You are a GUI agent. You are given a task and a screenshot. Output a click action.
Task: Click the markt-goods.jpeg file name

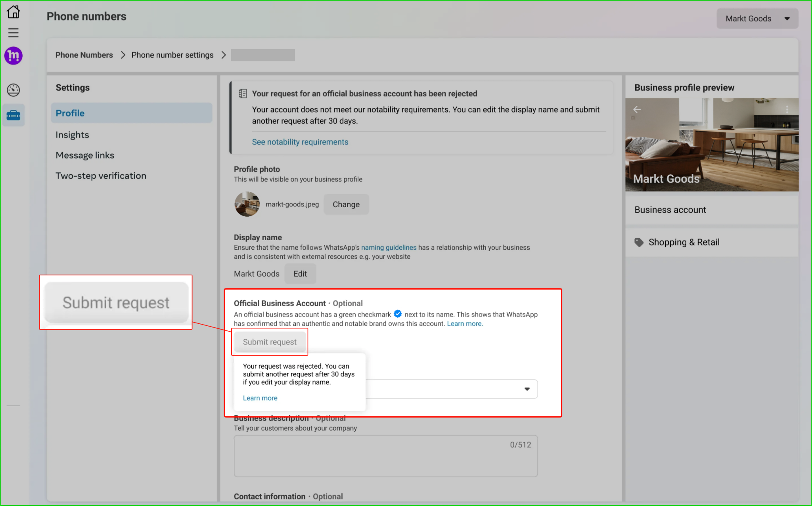(292, 204)
